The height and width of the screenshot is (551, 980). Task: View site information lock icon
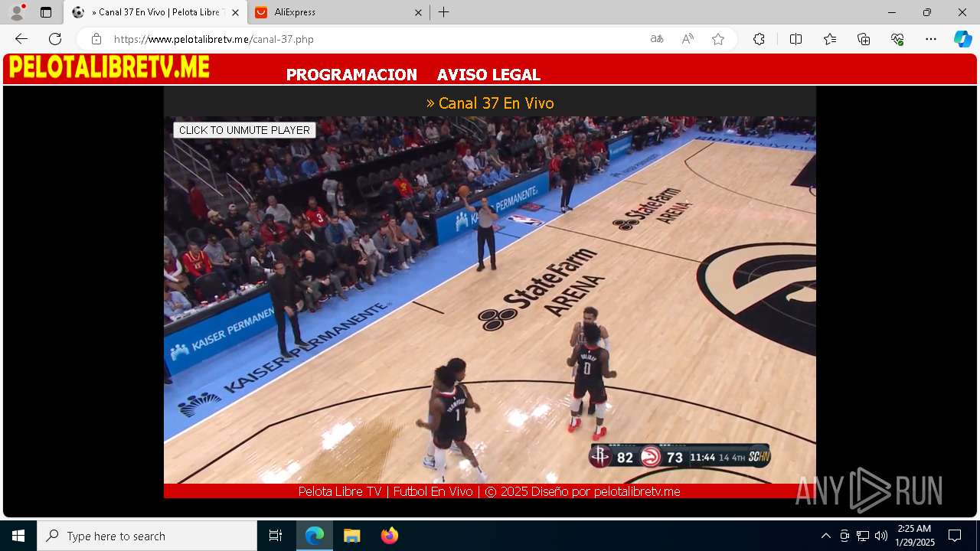point(96,39)
